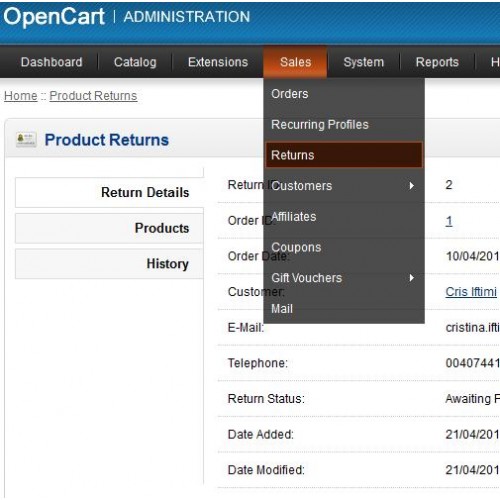Follow the Home breadcrumb link
Image resolution: width=500 pixels, height=500 pixels.
21,96
